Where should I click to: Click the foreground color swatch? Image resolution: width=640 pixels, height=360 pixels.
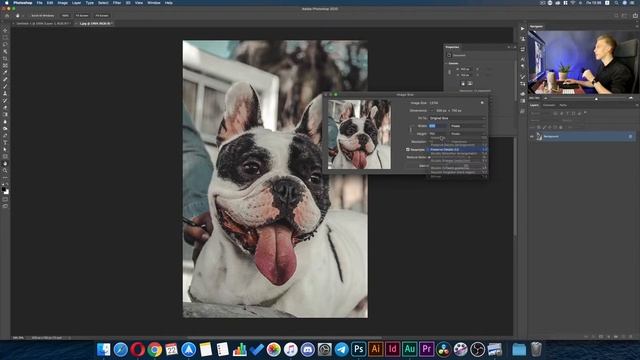[x=4, y=189]
